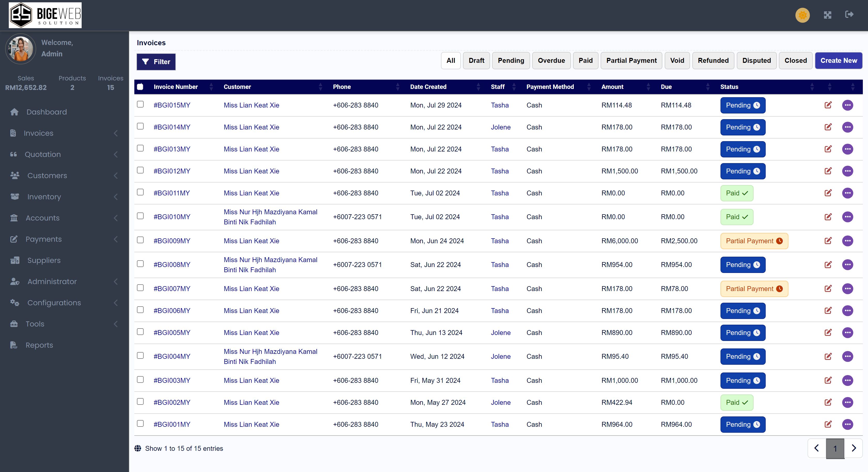Check the box for invoice #BGI014MY
Viewport: 868px width, 472px height.
point(140,126)
